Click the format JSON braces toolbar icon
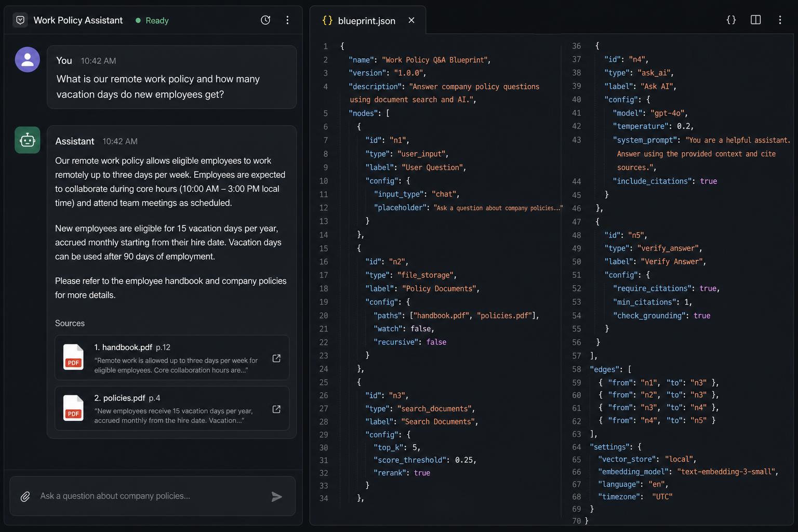Image resolution: width=798 pixels, height=532 pixels. tap(731, 20)
